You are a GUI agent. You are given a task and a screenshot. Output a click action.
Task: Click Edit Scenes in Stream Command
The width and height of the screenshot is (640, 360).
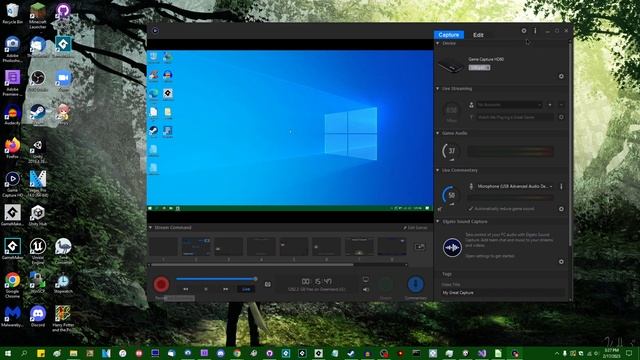416,228
